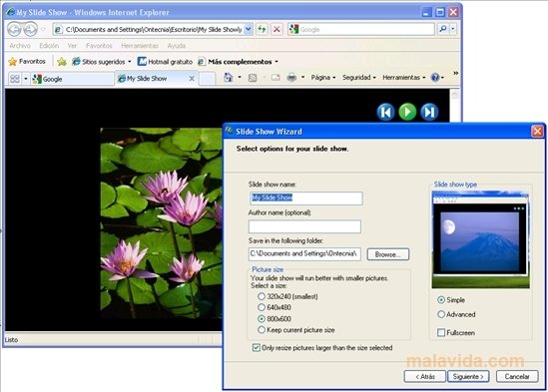The width and height of the screenshot is (548, 392).
Task: Select Keep current picture size option
Action: point(262,330)
